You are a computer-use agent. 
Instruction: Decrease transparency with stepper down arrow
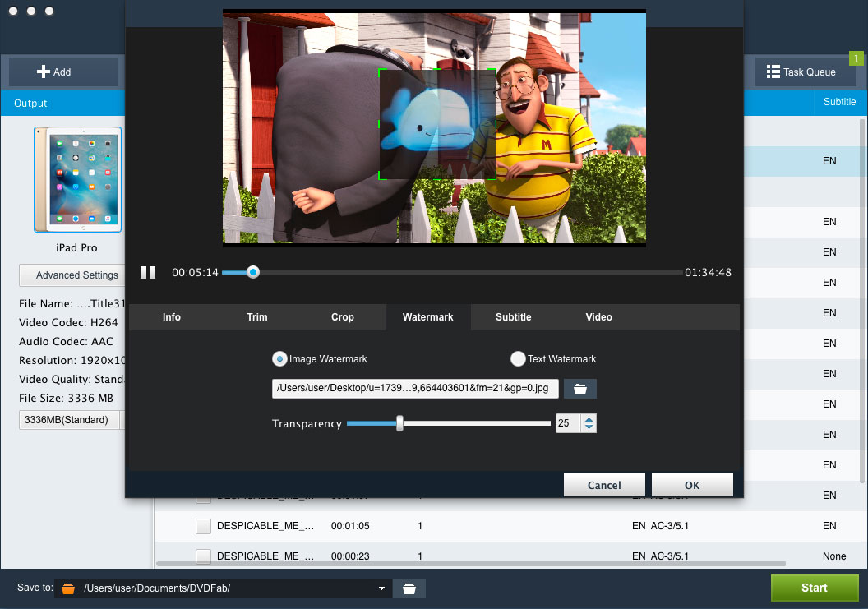pyautogui.click(x=589, y=427)
